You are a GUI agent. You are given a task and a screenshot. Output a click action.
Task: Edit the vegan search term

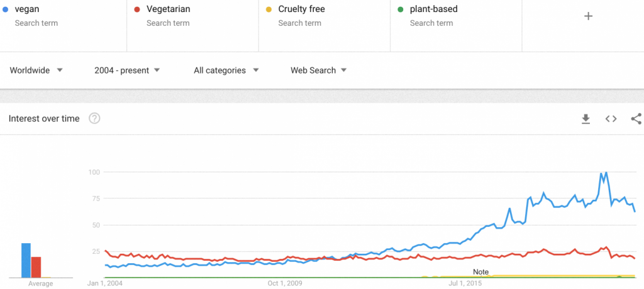(26, 10)
